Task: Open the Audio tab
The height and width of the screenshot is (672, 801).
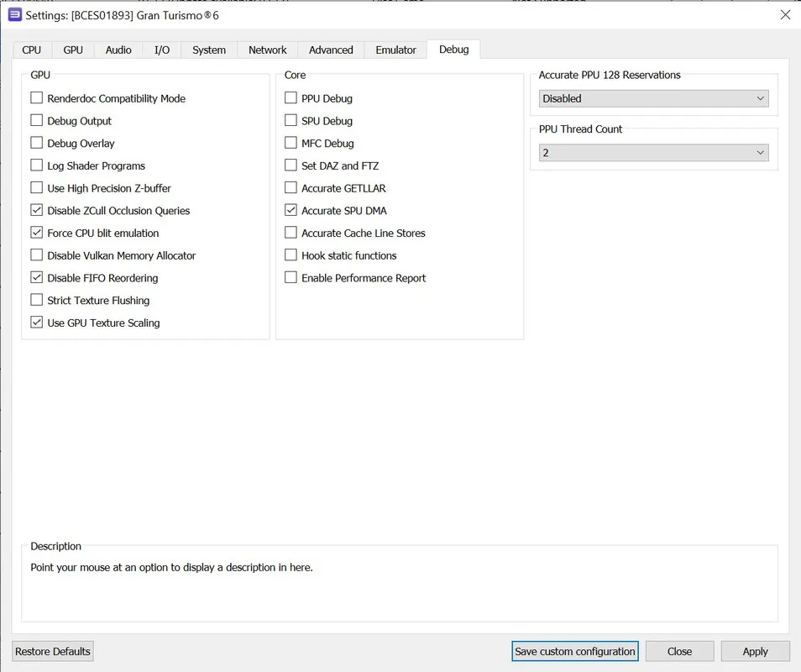Action: click(118, 50)
